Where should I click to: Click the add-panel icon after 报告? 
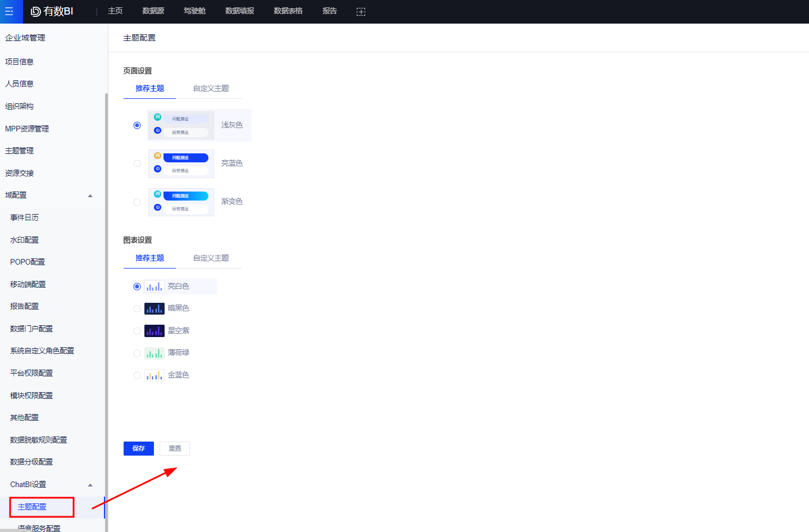[361, 12]
